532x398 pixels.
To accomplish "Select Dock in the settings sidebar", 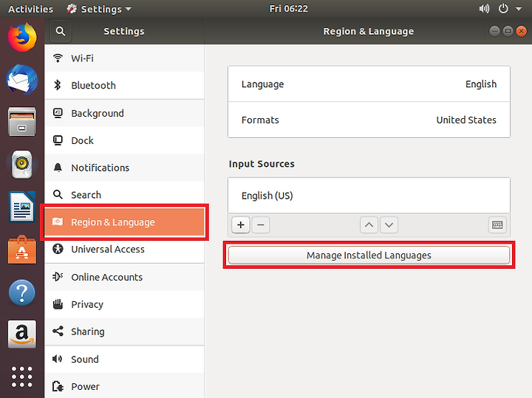I will (125, 140).
